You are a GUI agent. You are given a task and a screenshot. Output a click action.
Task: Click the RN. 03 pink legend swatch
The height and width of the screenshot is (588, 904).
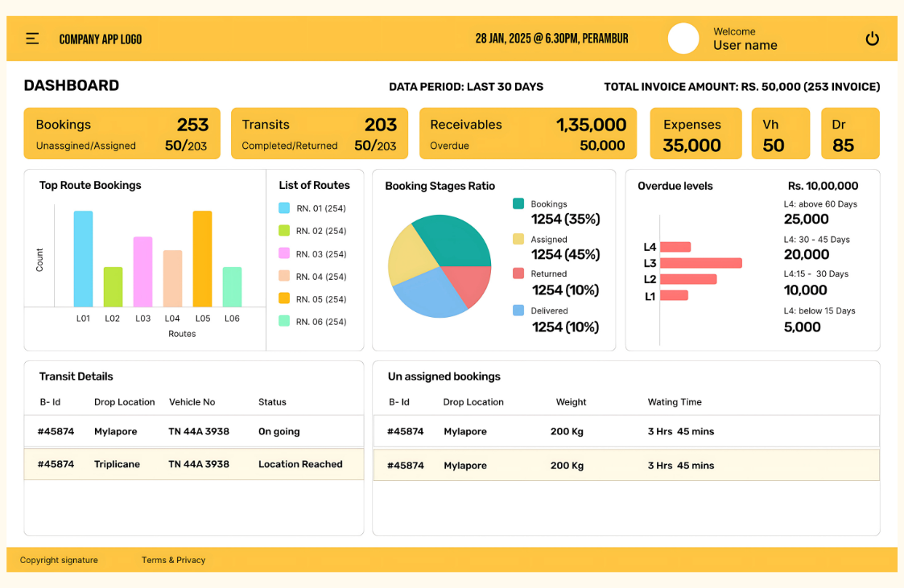[284, 253]
